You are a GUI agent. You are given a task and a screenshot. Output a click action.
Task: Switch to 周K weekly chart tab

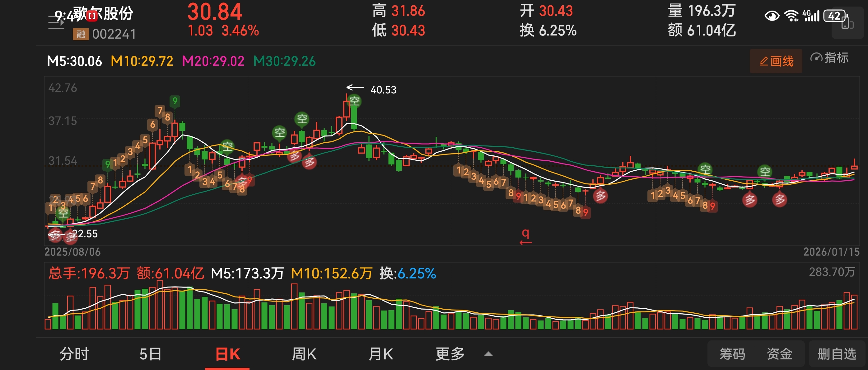[304, 354]
